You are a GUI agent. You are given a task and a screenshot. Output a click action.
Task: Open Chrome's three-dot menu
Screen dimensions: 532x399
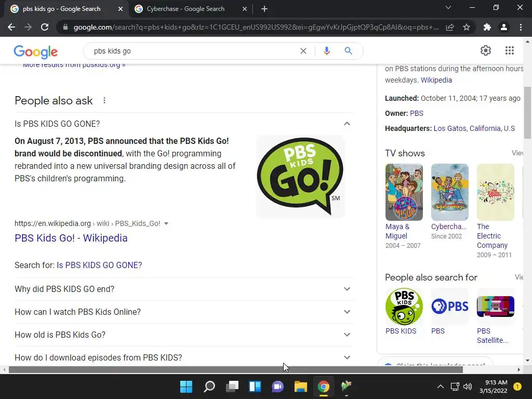point(521,27)
